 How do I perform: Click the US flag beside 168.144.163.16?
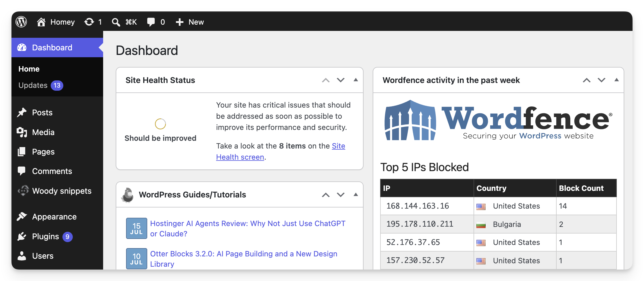[481, 207]
